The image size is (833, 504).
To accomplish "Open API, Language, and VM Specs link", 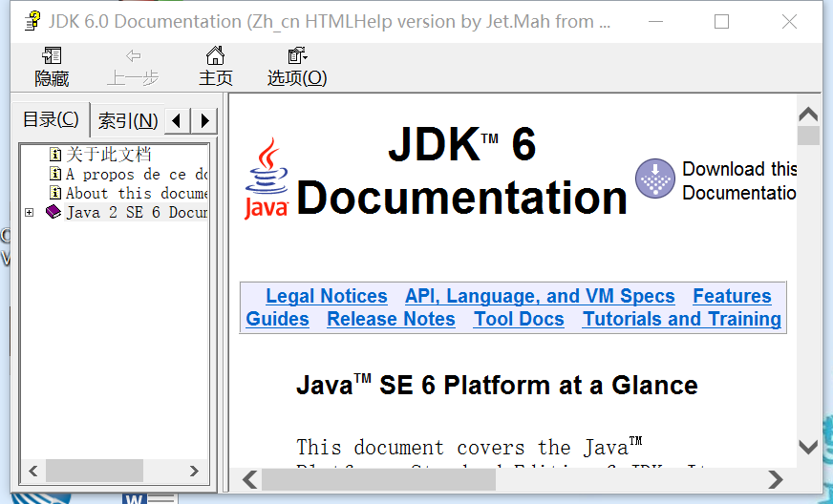I will tap(540, 296).
